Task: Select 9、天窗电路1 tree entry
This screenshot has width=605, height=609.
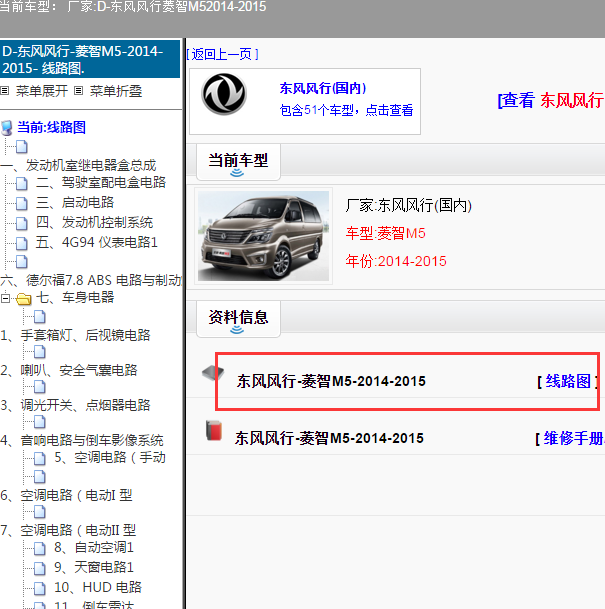Action: point(94,567)
